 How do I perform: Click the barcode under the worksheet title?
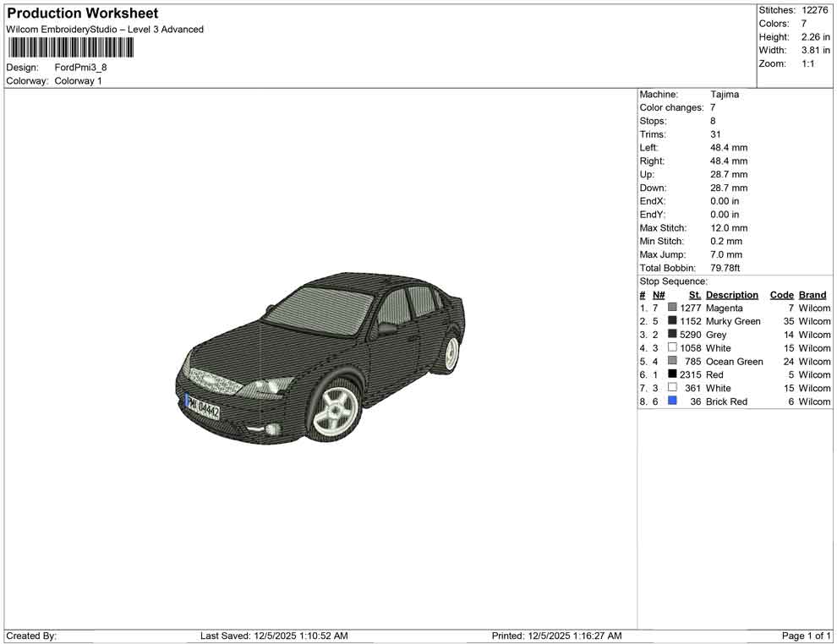pos(70,47)
